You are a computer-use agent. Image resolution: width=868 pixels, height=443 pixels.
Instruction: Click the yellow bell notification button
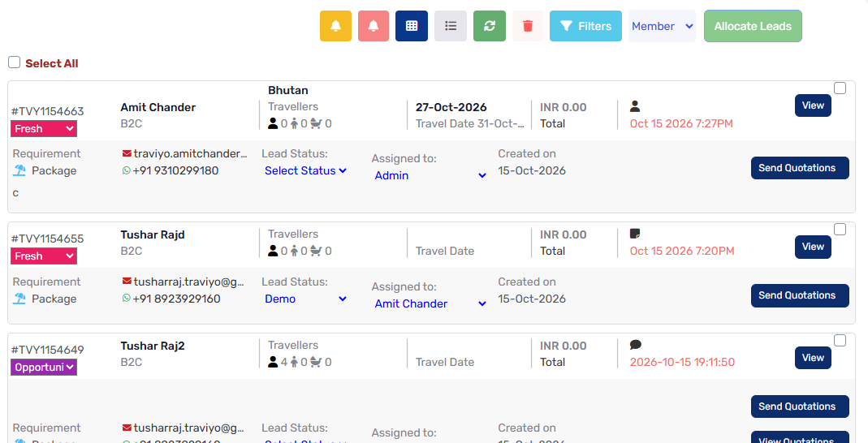tap(335, 26)
